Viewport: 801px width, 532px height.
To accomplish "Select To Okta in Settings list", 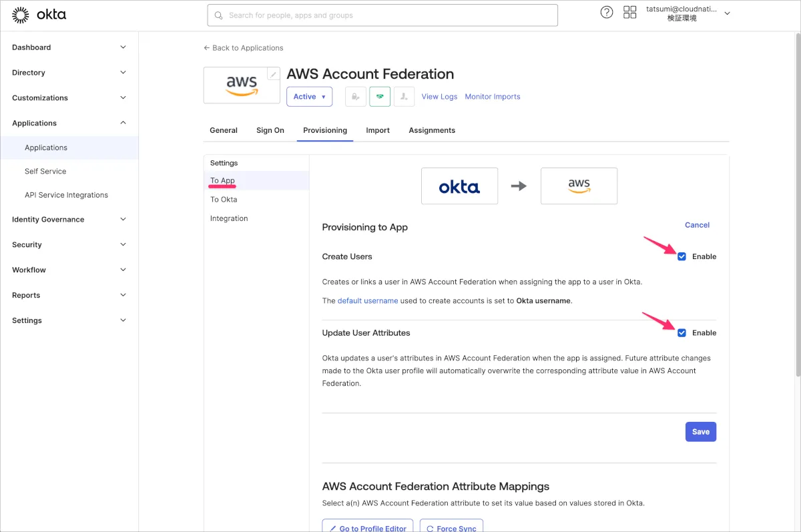I will pos(224,200).
